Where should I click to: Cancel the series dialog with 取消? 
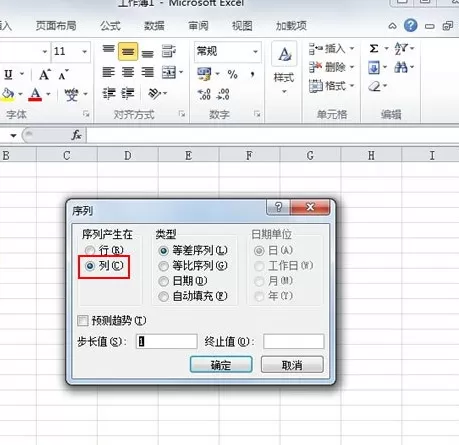pos(292,365)
